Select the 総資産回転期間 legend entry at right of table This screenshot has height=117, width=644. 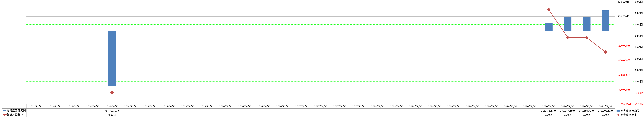(x=628, y=111)
